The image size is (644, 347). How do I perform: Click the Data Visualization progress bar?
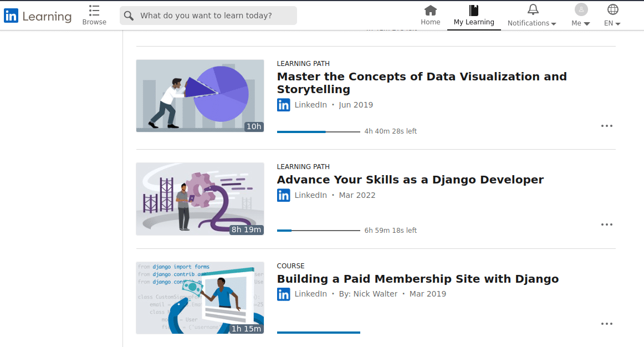[318, 132]
